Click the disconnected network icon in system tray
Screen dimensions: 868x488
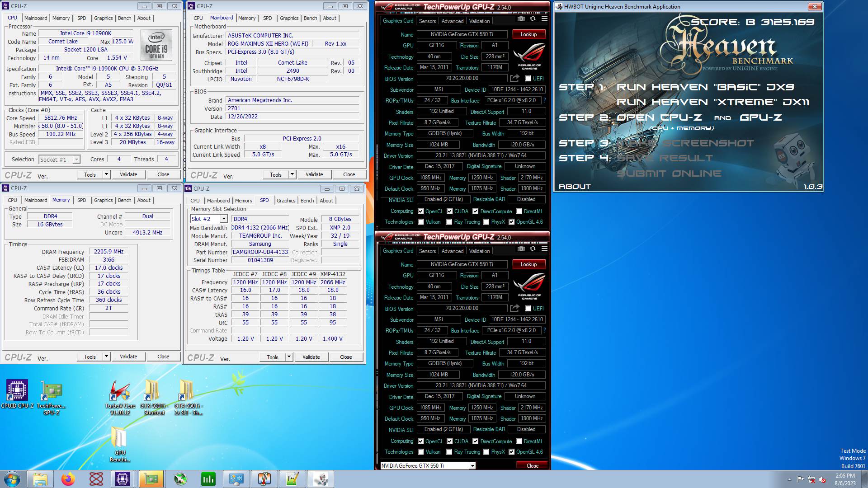pos(811,479)
